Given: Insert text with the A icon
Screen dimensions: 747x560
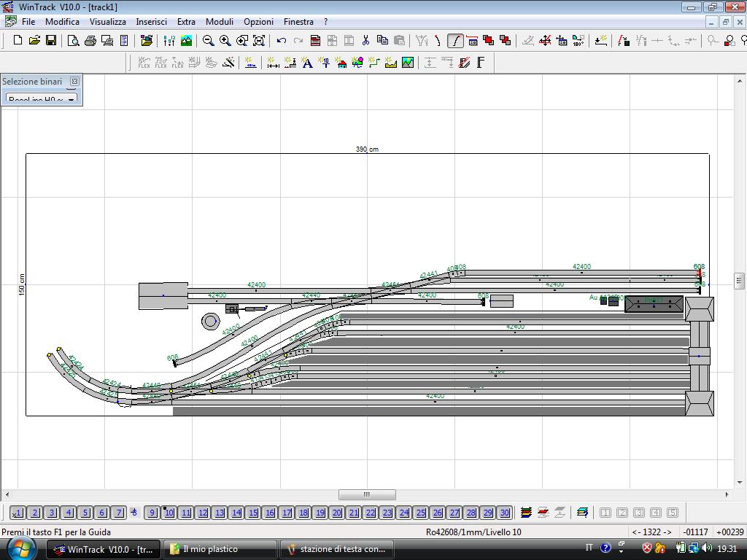Looking at the screenshot, I should (307, 63).
